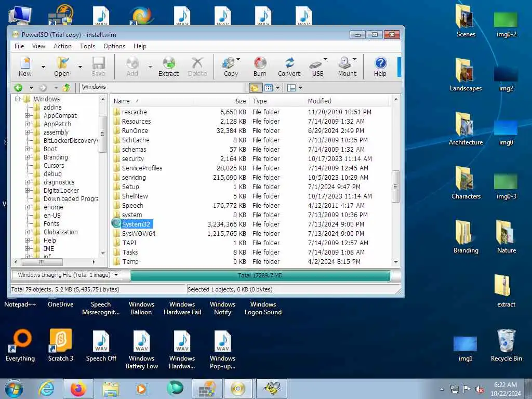Click the Firefox taskbar icon
The image size is (532, 399).
(x=78, y=389)
